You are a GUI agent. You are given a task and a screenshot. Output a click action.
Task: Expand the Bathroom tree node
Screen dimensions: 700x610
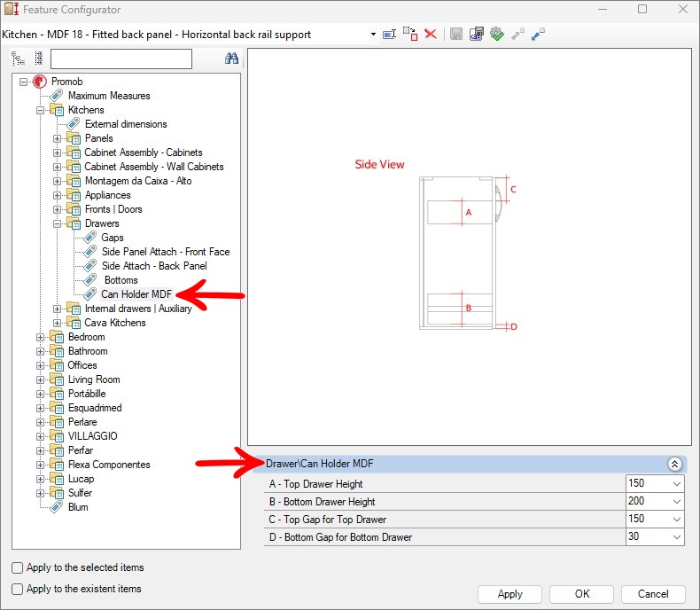click(40, 351)
